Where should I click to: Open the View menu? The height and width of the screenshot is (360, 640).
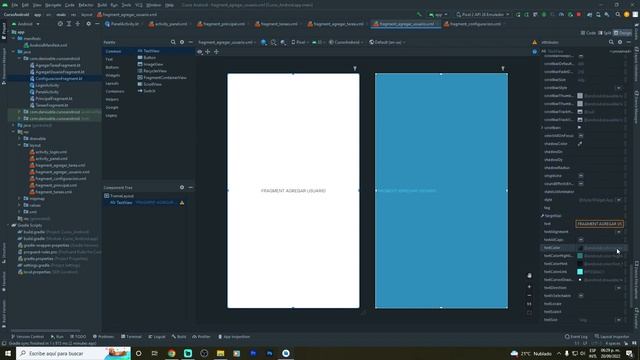tap(37, 5)
